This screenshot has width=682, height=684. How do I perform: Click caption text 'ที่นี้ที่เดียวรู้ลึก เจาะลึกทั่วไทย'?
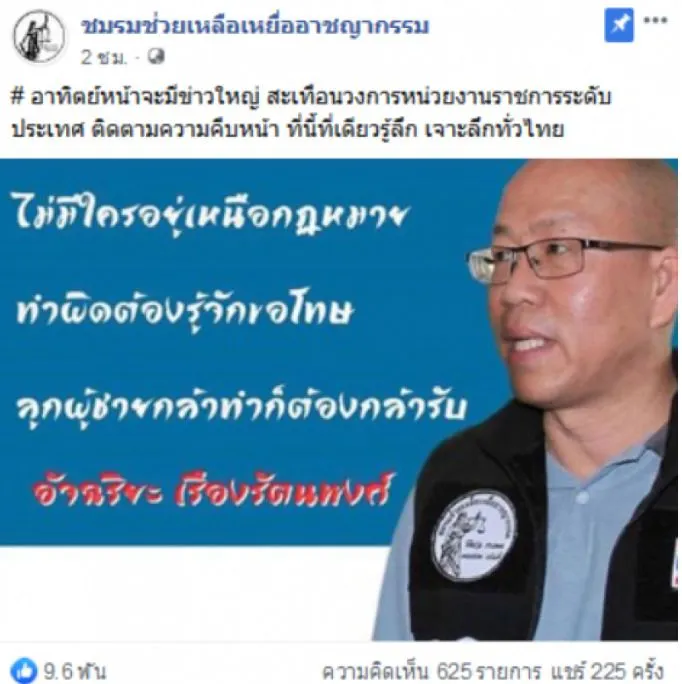point(425,130)
